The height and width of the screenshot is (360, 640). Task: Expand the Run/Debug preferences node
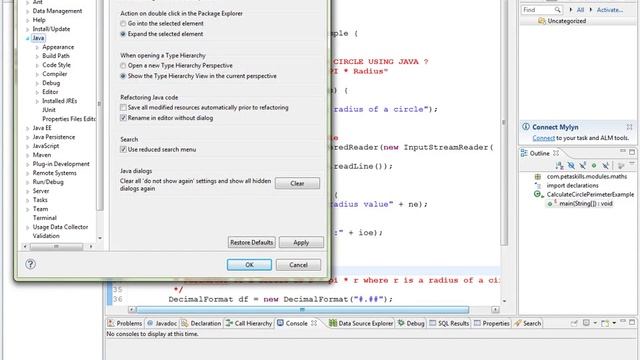tap(27, 182)
